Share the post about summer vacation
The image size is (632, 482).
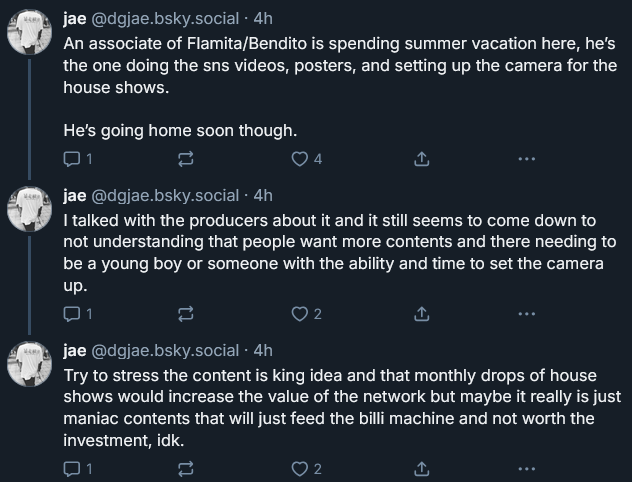pos(421,159)
